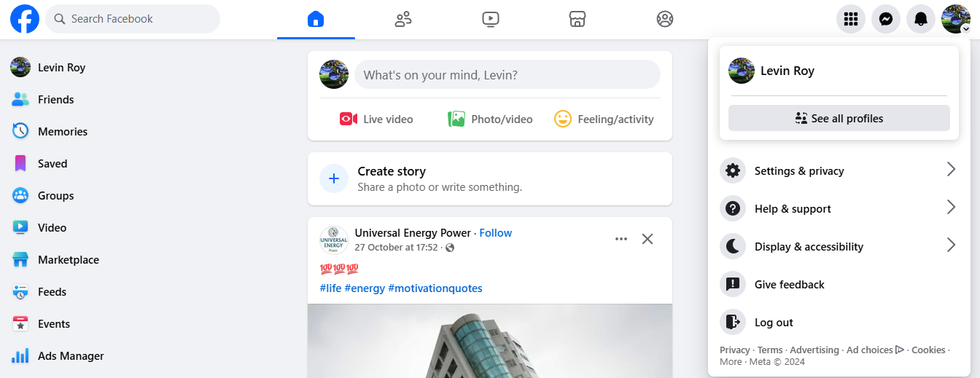Expand Display & accessibility submenu

(x=839, y=247)
